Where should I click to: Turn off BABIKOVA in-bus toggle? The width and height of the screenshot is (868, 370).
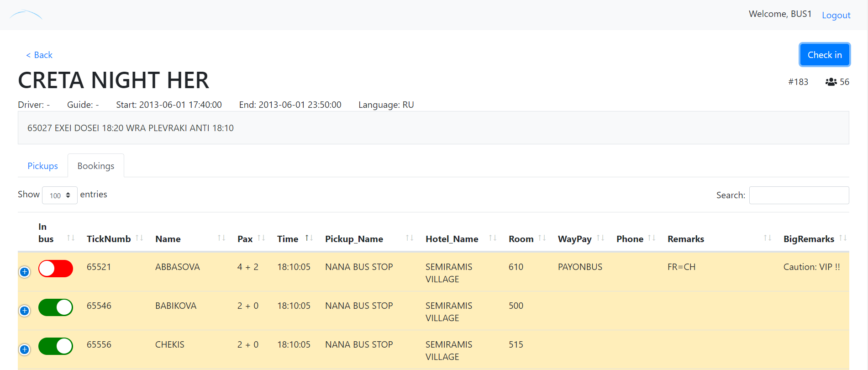click(x=56, y=307)
